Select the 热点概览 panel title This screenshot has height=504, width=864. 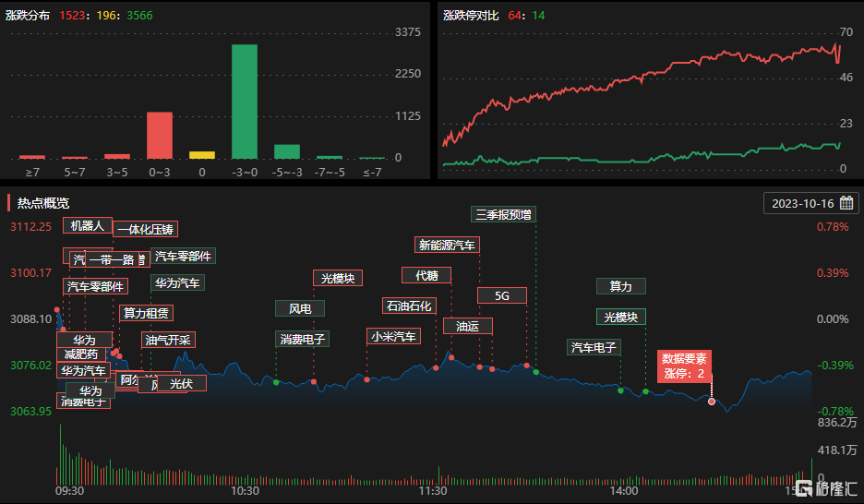[43, 203]
